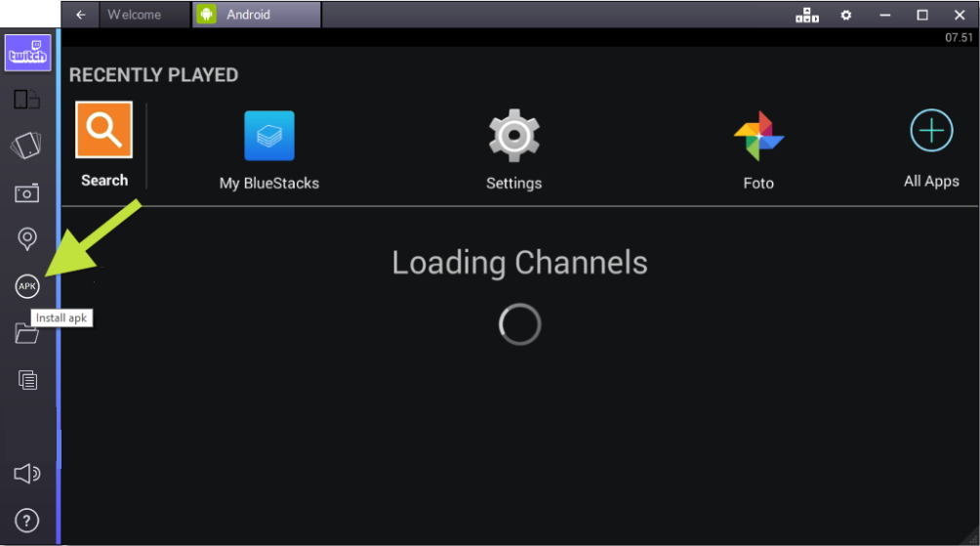Screen dimensions: 980x546
Task: Switch to the Welcome tab
Action: pyautogui.click(x=144, y=15)
